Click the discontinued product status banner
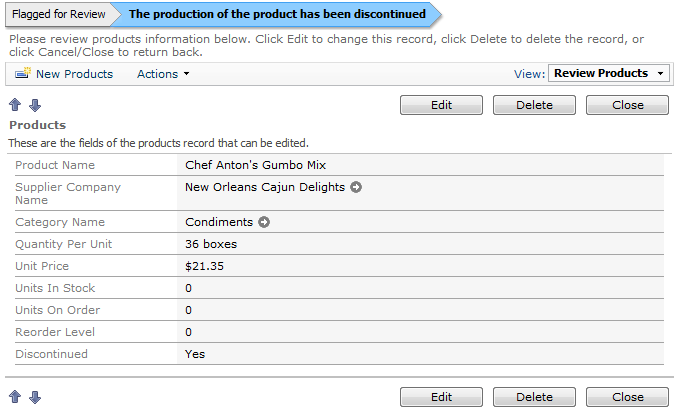The image size is (680, 411). pos(278,14)
